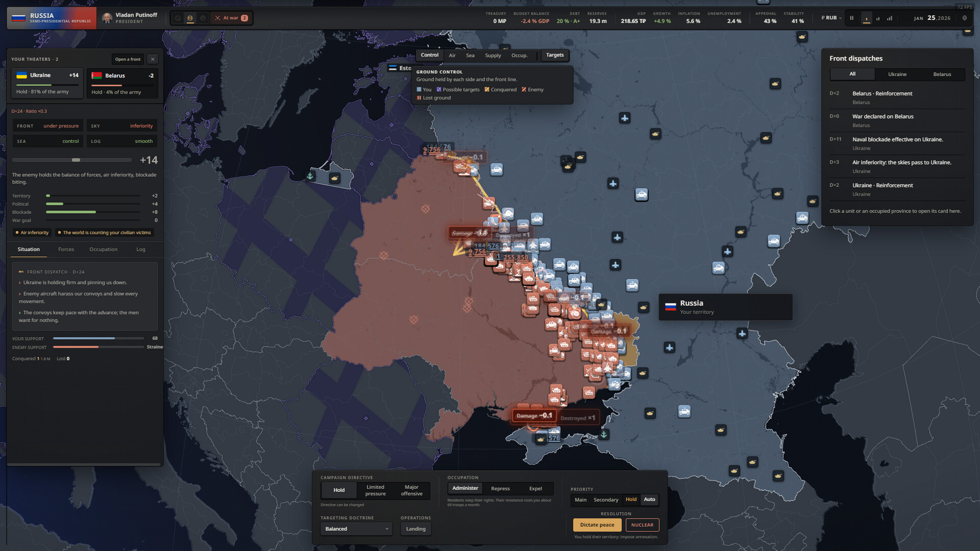The width and height of the screenshot is (980, 551).
Task: Click the Your Support progress bar
Action: click(99, 338)
